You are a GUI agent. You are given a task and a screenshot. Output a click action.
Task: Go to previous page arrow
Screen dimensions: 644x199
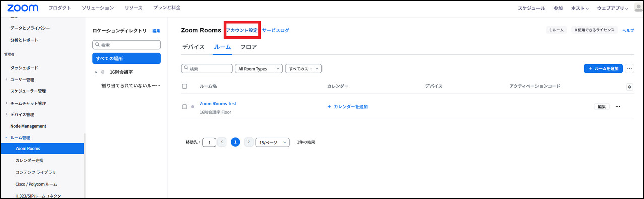tap(222, 142)
